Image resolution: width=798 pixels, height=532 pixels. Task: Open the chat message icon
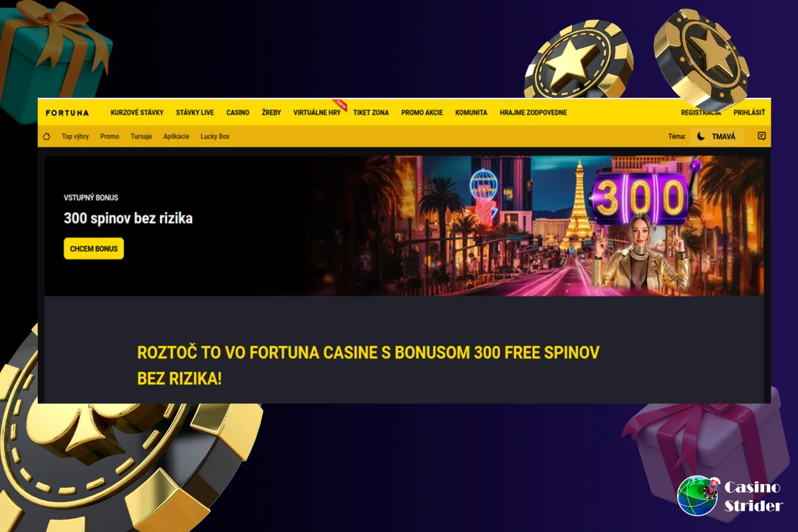pos(761,136)
